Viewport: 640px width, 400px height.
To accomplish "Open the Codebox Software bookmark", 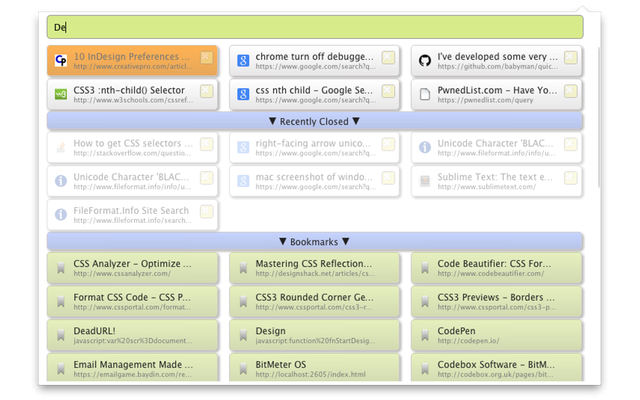I will [x=496, y=367].
